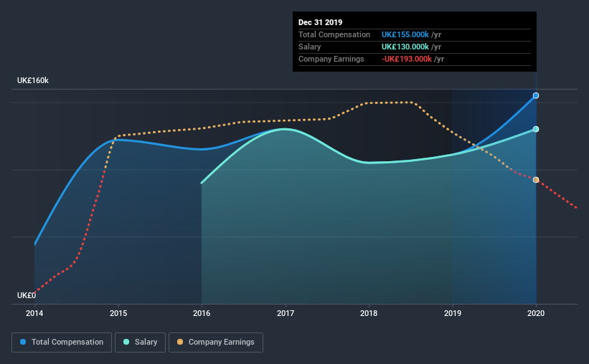Toggle the Total Compensation legend button

coord(62,343)
